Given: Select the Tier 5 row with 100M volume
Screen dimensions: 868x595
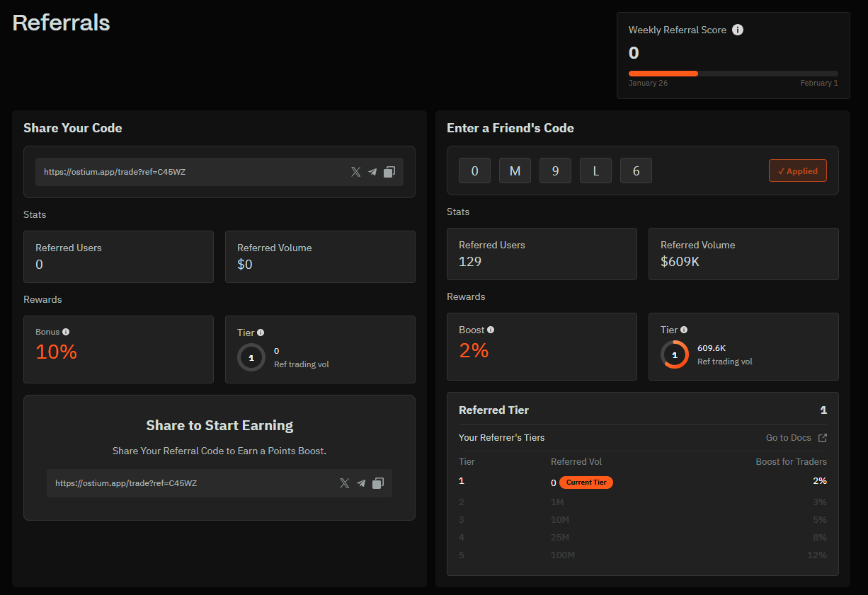Looking at the screenshot, I should tap(642, 555).
